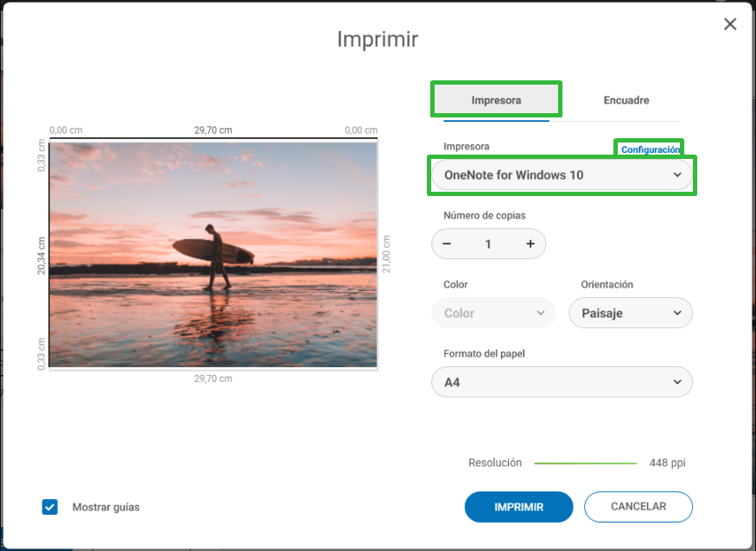This screenshot has height=551, width=756.
Task: Click the green Resolución bar
Action: pos(585,463)
